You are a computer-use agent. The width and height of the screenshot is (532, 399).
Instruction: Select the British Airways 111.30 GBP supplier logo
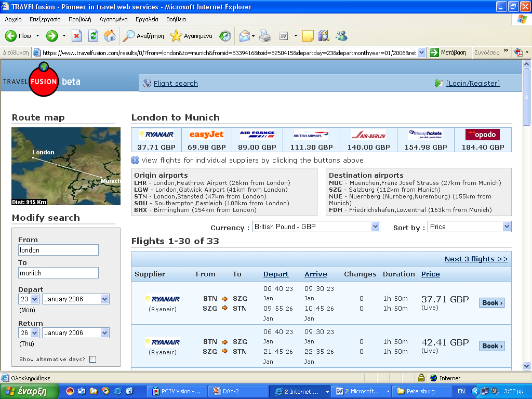pyautogui.click(x=311, y=135)
